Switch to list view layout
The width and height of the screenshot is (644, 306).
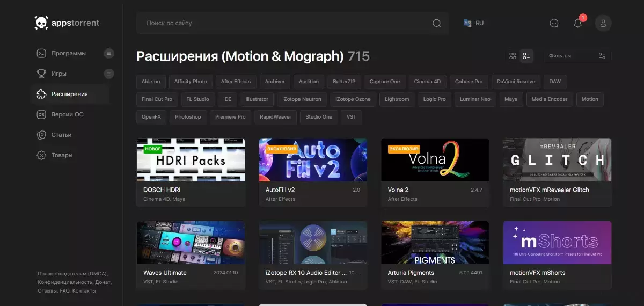526,56
